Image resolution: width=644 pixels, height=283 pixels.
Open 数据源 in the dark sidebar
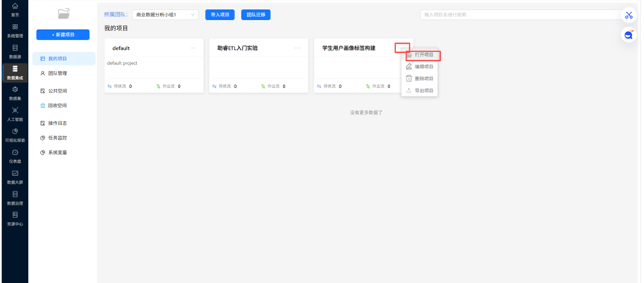pos(15,51)
